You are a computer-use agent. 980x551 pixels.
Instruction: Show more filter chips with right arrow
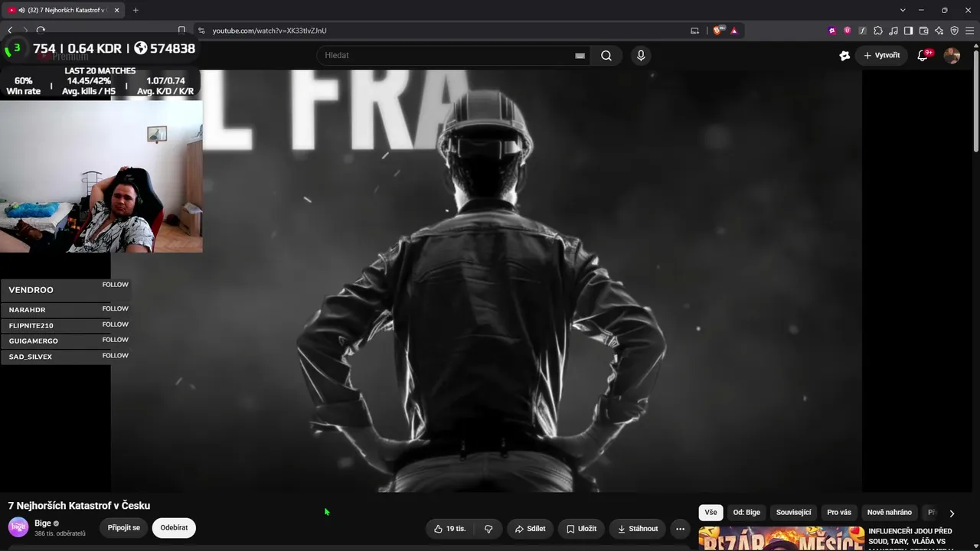coord(952,514)
